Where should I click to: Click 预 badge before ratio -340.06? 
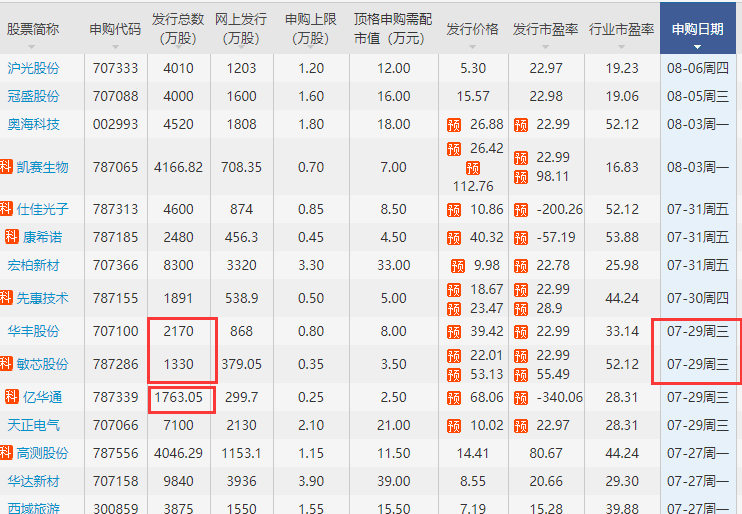(521, 398)
